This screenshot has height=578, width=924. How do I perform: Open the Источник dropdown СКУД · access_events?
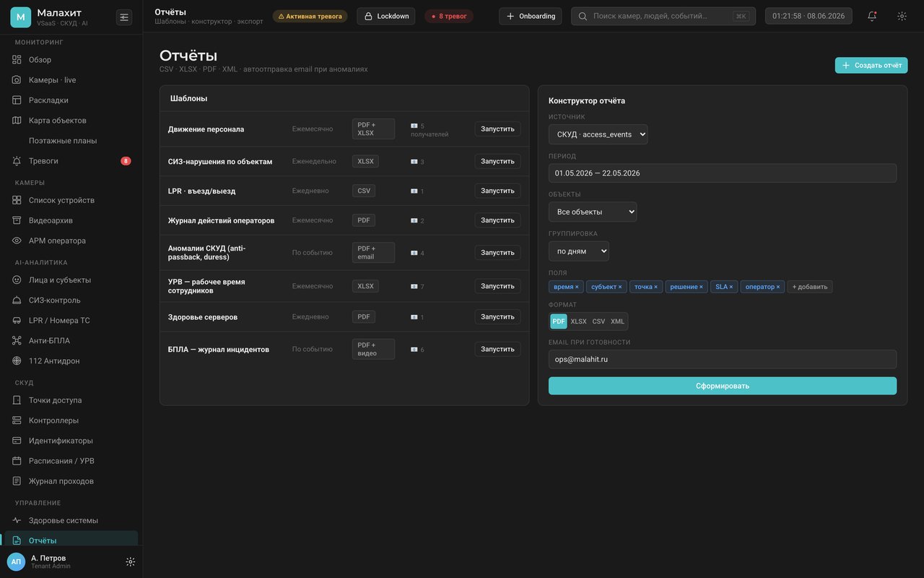[x=598, y=134]
